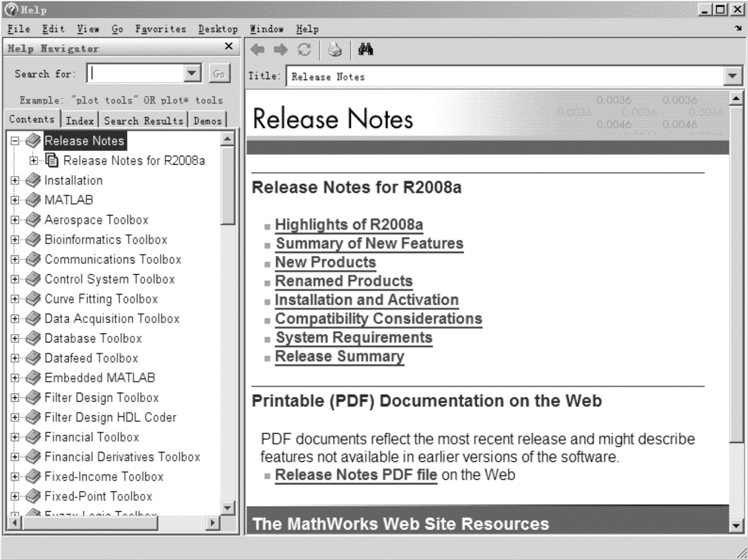Open the Go menu
Image resolution: width=748 pixels, height=560 pixels.
coord(117,29)
